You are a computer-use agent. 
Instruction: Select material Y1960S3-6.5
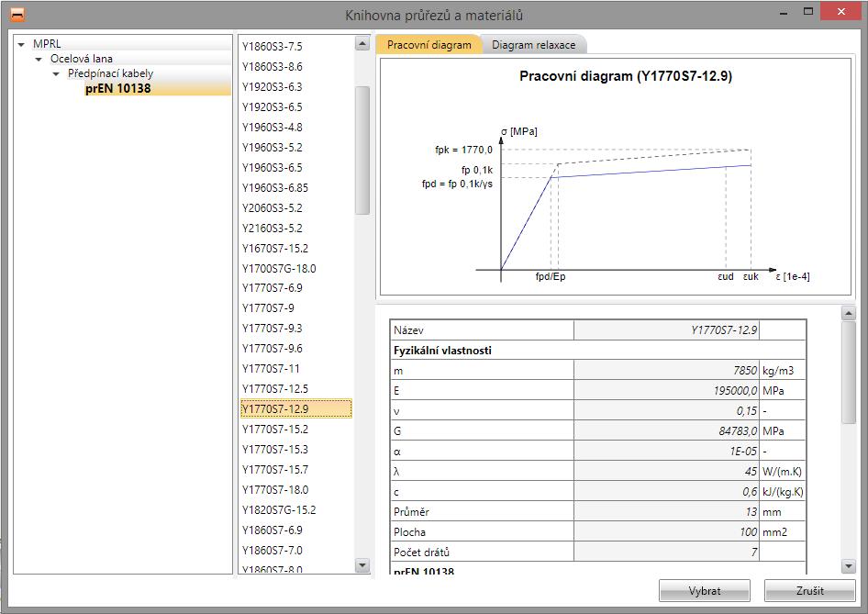point(273,168)
